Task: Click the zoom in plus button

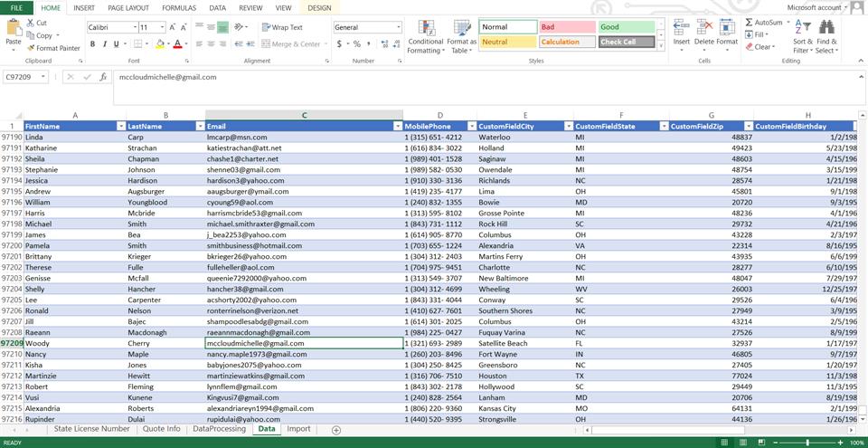Action: point(840,442)
